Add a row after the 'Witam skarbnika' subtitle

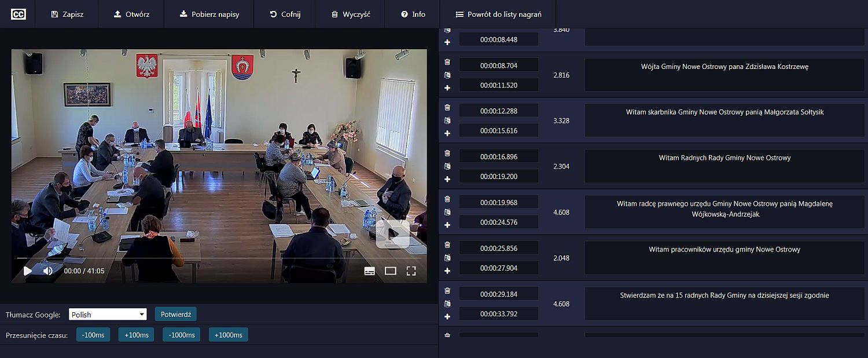pos(447,133)
